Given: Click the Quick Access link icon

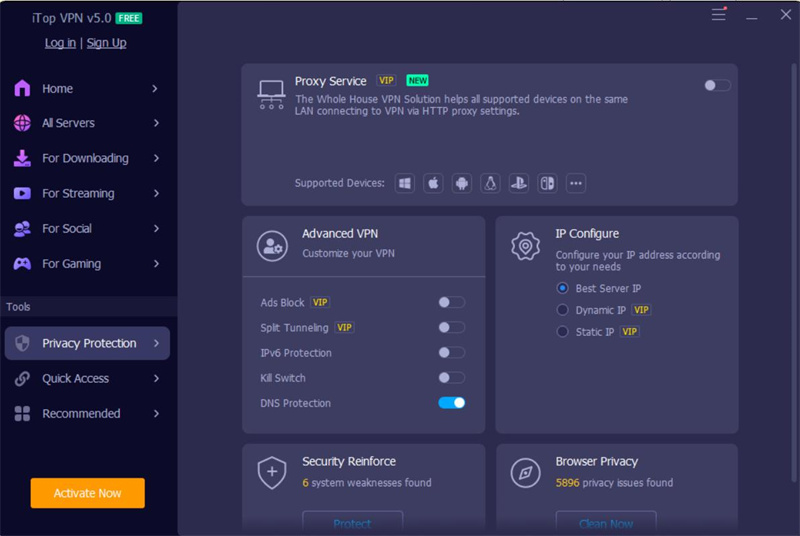Looking at the screenshot, I should pos(22,378).
